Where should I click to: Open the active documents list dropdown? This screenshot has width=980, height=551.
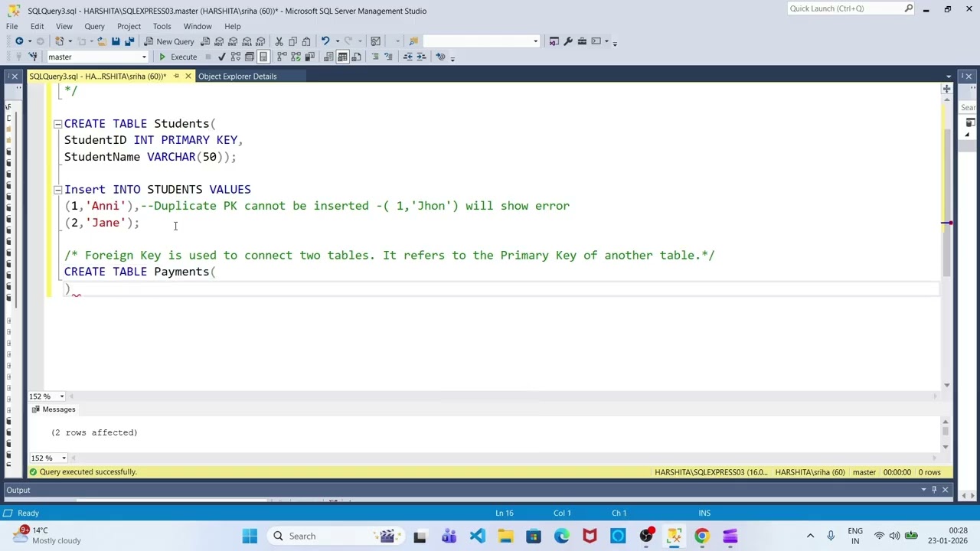[949, 77]
